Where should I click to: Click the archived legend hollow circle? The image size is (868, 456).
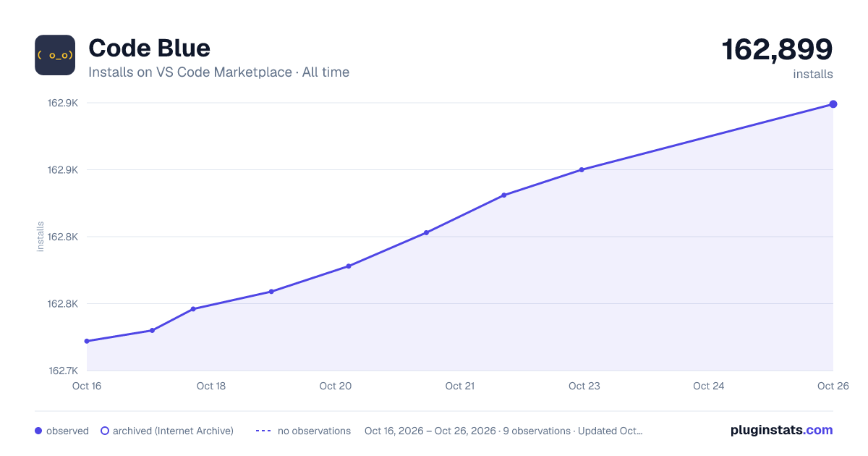pyautogui.click(x=105, y=431)
